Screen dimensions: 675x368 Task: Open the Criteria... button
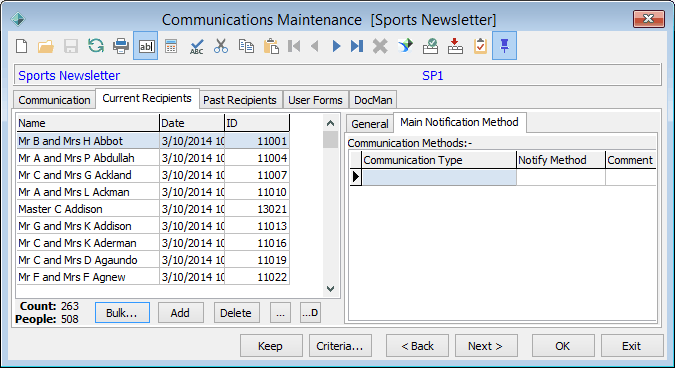[x=340, y=346]
